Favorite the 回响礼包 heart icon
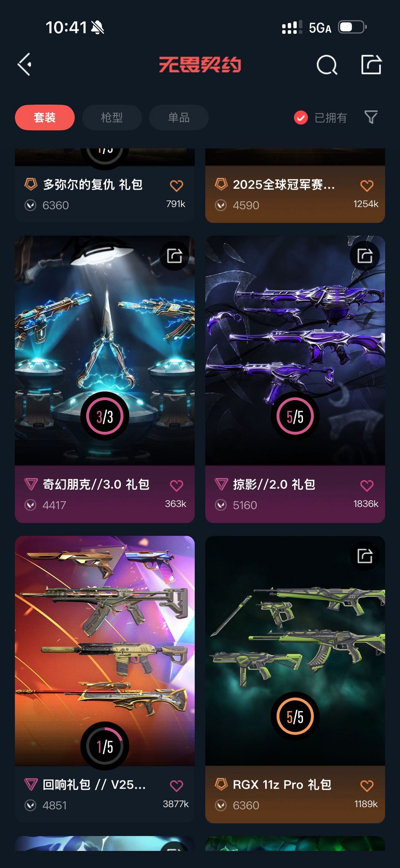Viewport: 400px width, 868px height. tap(176, 786)
